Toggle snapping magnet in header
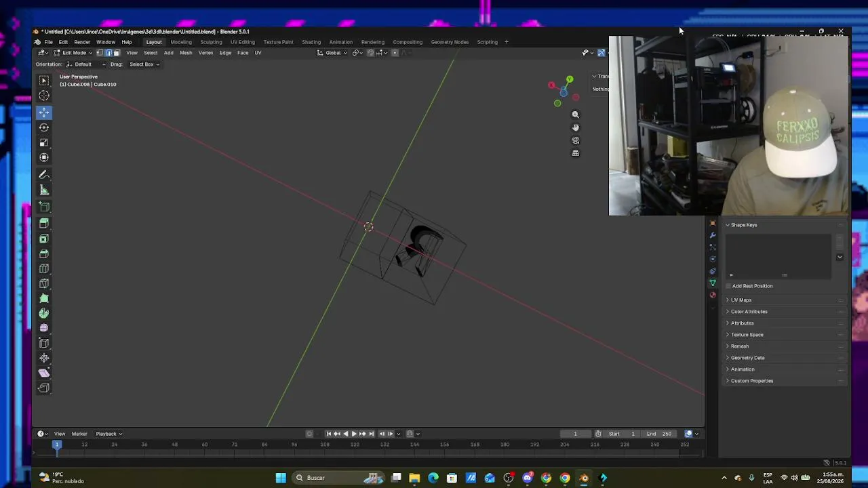The image size is (868, 488). (370, 53)
